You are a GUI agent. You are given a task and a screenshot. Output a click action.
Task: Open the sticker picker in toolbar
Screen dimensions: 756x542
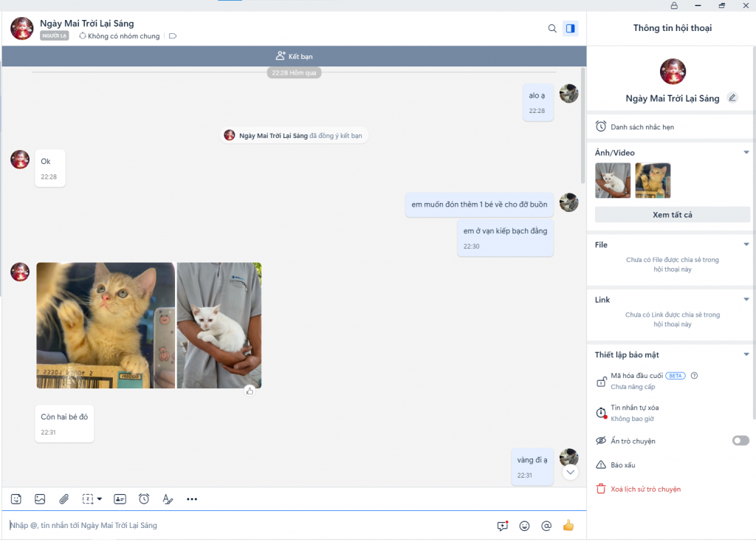16,499
